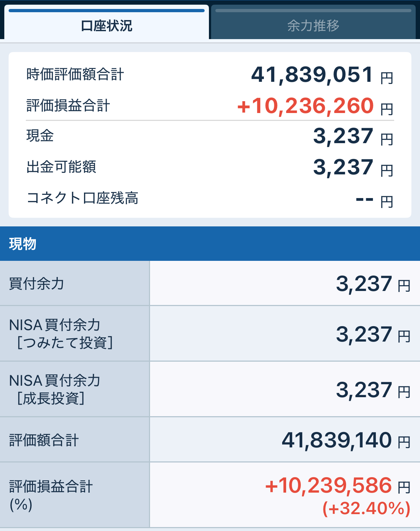
Task: Select the 41,839,051 total valuation amount
Action: click(312, 75)
